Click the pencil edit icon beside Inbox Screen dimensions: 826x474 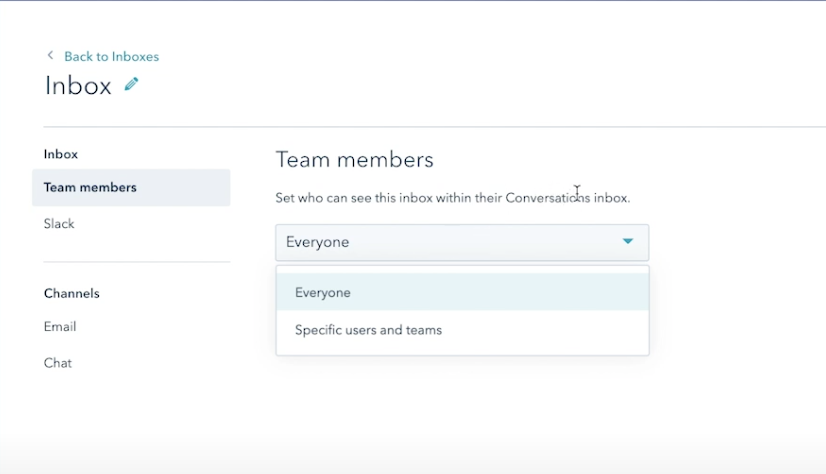pyautogui.click(x=131, y=85)
